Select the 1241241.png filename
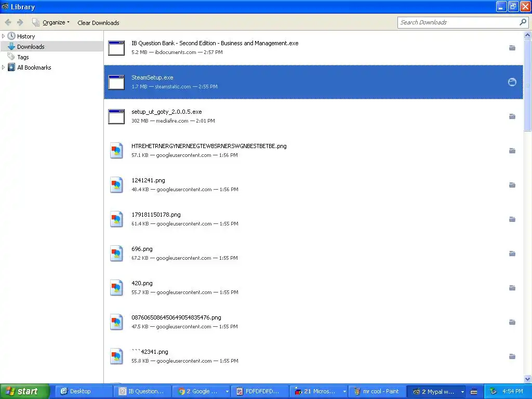 (148, 180)
